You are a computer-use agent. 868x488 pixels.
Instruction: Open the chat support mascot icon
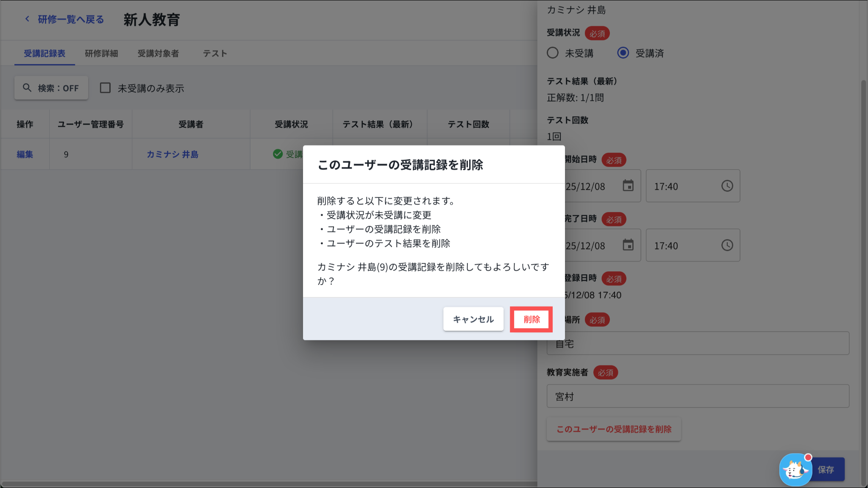click(795, 470)
